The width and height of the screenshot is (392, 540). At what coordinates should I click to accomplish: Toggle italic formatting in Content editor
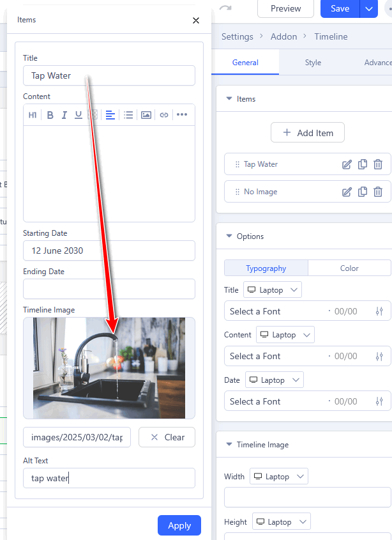pos(64,115)
